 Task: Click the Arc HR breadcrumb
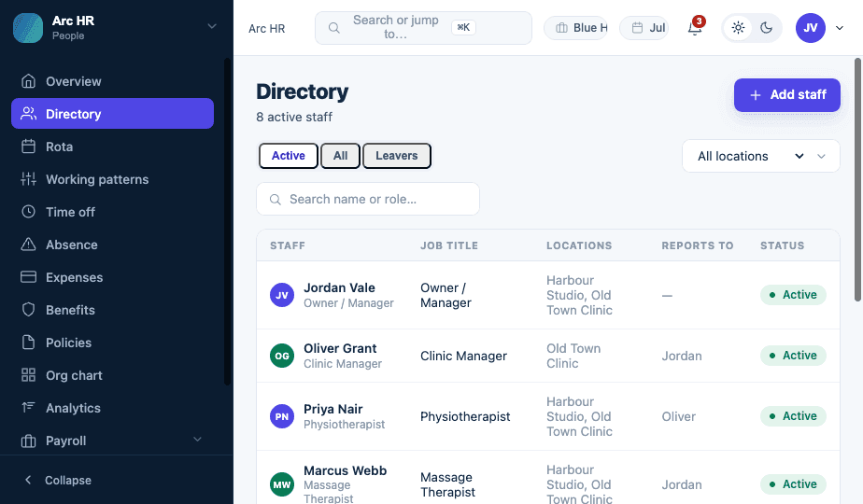[267, 29]
